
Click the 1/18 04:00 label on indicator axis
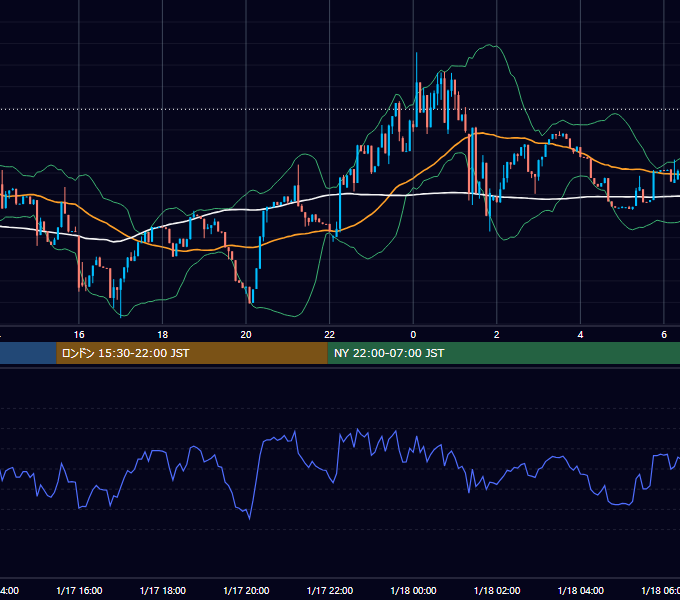pos(581,590)
